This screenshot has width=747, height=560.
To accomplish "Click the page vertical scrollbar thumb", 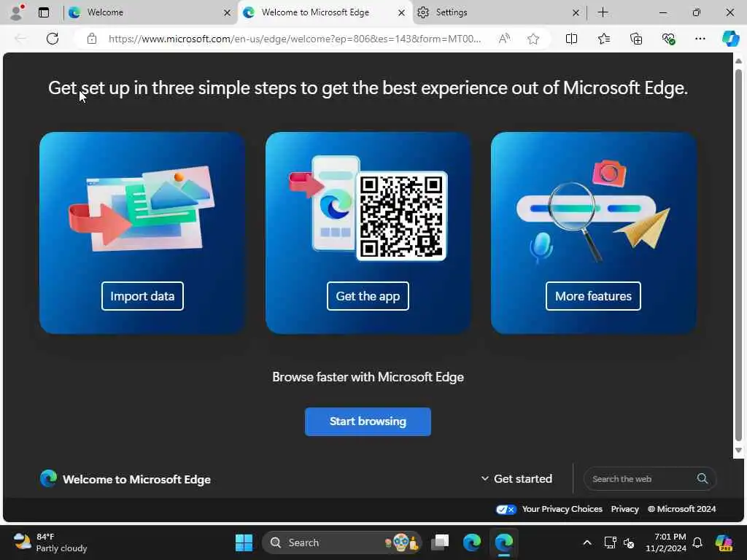I will click(738, 255).
